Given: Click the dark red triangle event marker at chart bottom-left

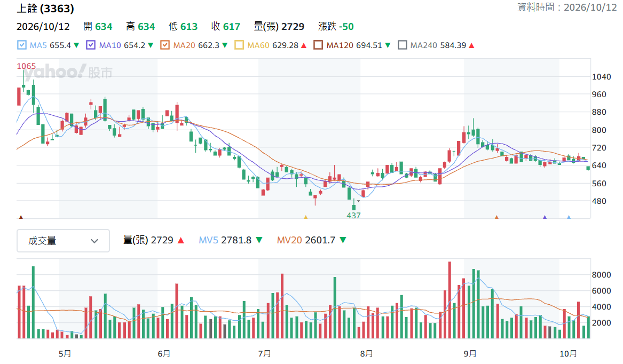Looking at the screenshot, I should tap(21, 217).
